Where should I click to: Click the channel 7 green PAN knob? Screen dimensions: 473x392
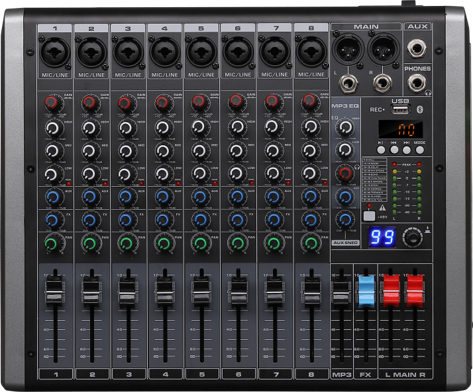(274, 243)
